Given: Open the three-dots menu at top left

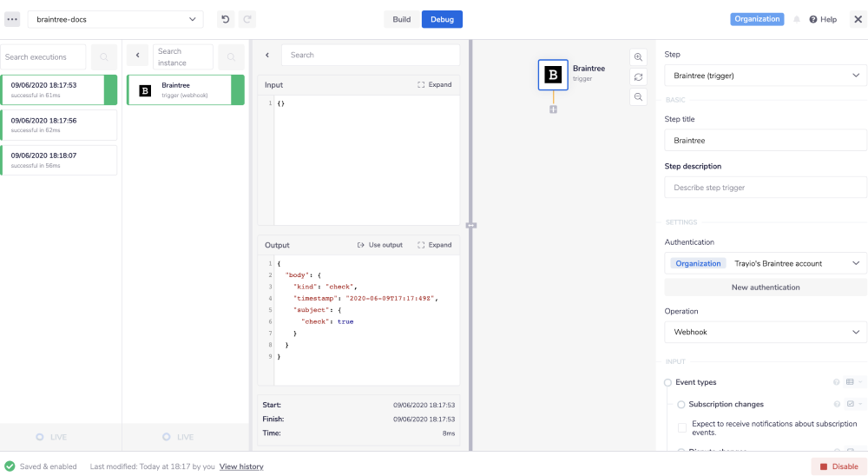Looking at the screenshot, I should [12, 19].
